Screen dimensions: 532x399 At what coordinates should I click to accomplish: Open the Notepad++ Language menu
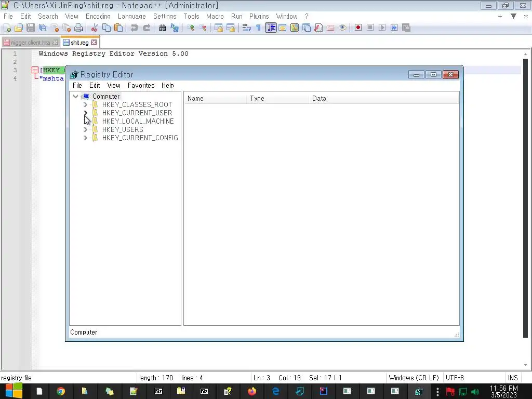[x=131, y=16]
